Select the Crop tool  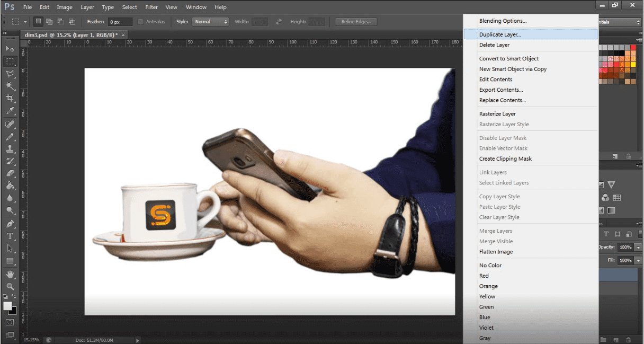[10, 99]
